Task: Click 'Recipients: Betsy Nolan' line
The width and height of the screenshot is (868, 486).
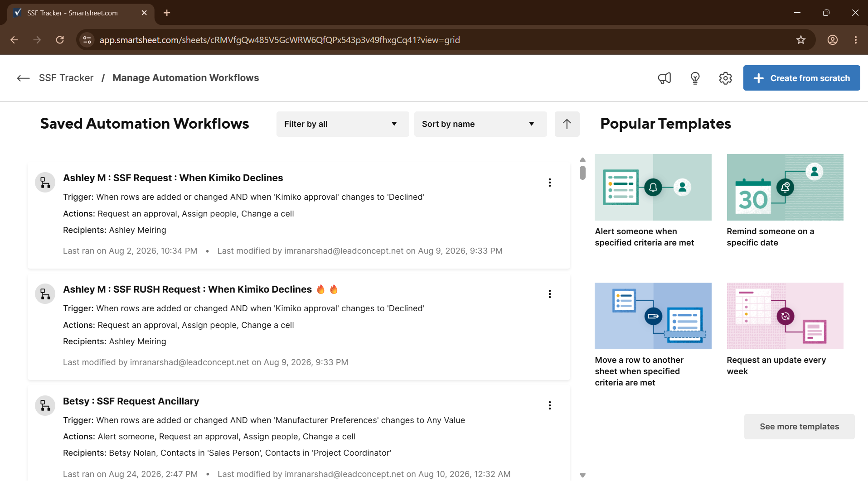Action: coord(227,453)
